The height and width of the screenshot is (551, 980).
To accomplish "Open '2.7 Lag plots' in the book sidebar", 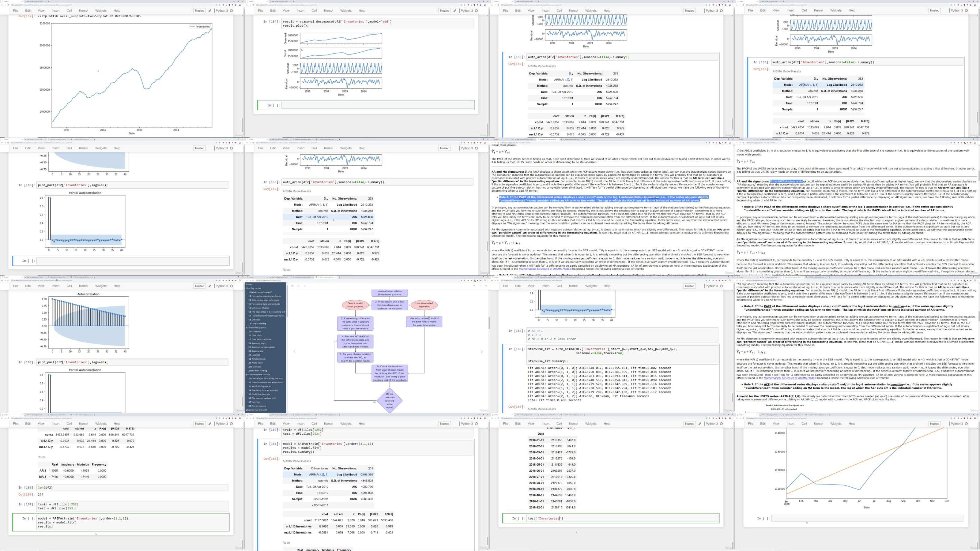I will pyautogui.click(x=254, y=355).
